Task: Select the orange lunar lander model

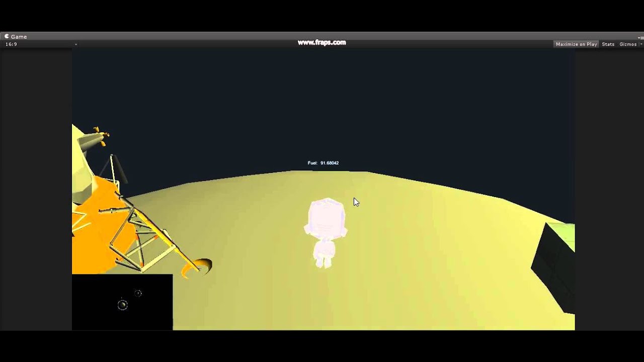Action: click(101, 211)
